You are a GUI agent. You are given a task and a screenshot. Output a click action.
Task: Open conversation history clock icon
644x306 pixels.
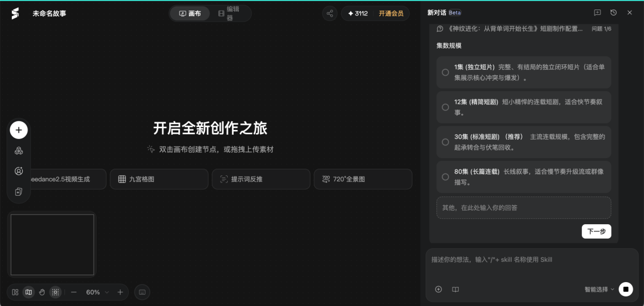pyautogui.click(x=614, y=13)
